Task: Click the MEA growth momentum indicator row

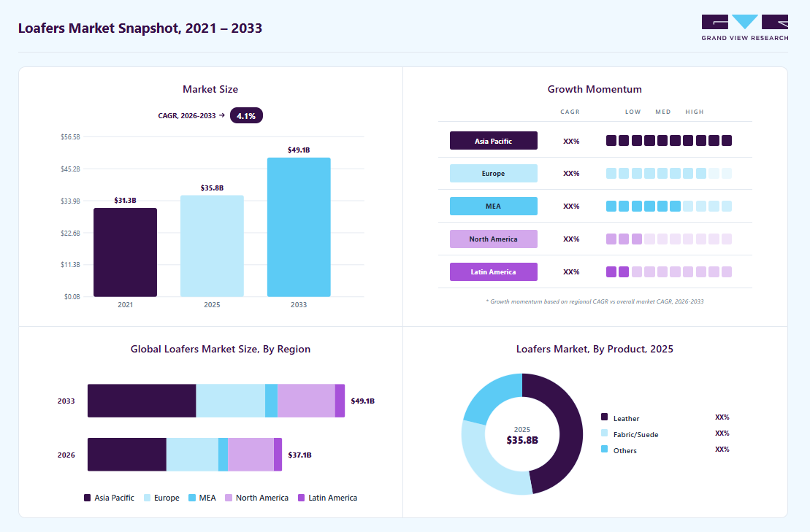Action: coord(669,206)
